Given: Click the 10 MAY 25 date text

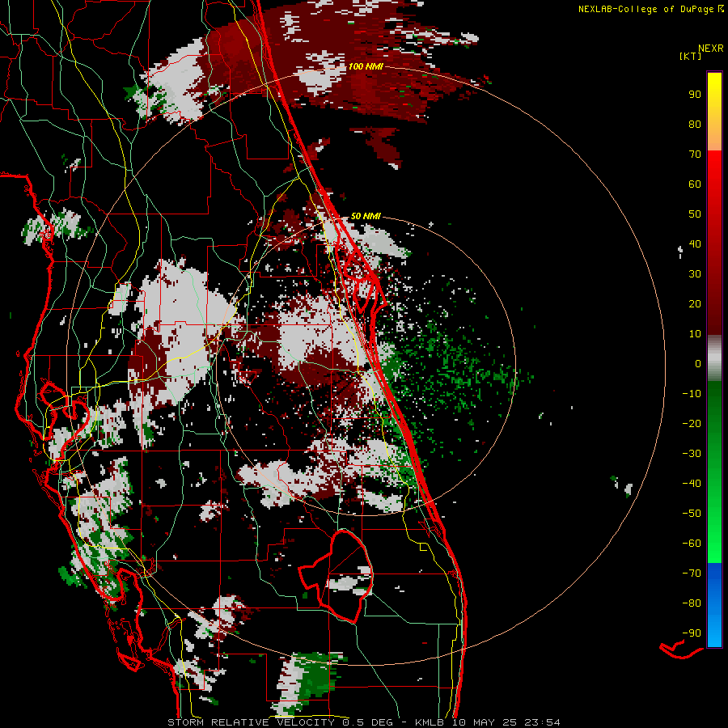Looking at the screenshot, I should pos(485,722).
